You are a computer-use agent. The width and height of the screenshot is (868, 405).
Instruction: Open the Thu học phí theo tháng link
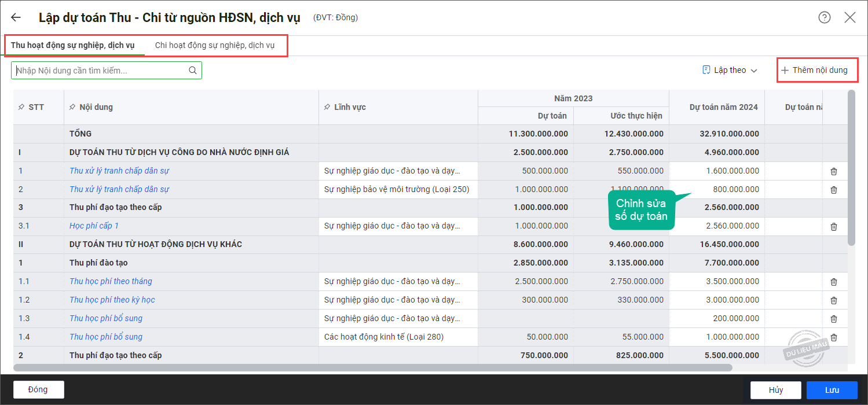(111, 281)
